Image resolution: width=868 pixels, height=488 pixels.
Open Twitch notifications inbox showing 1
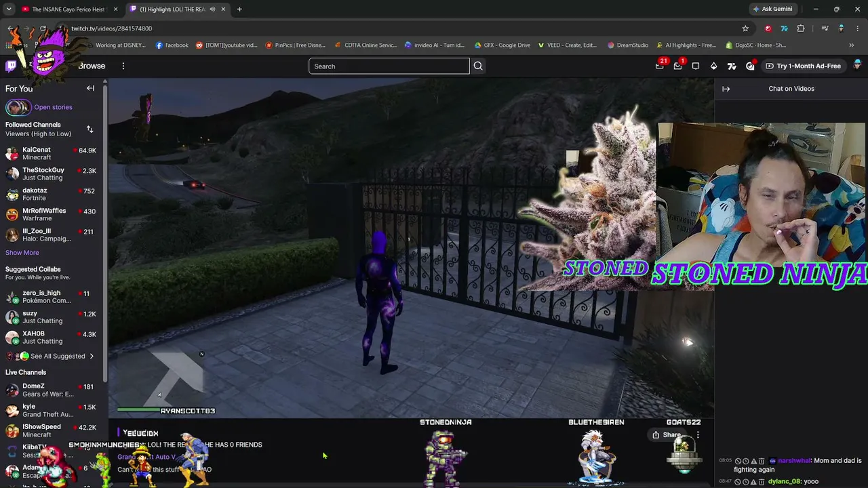(677, 66)
